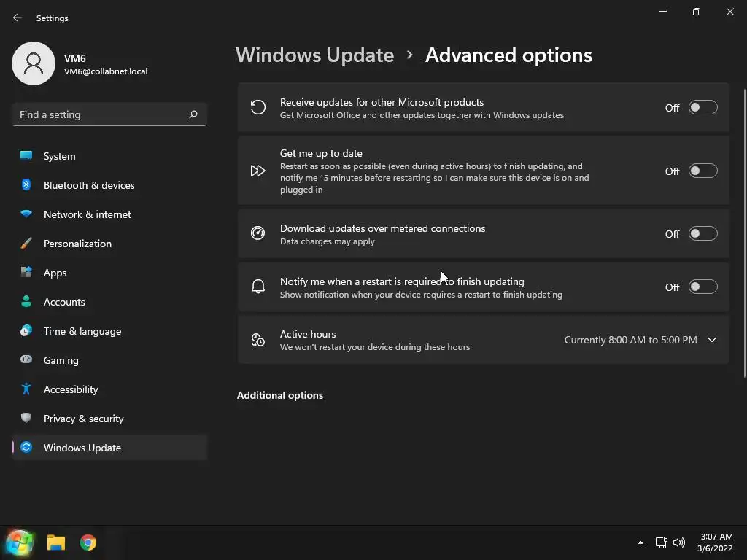This screenshot has width=747, height=560.
Task: Select Accounts in the sidebar
Action: pos(109,302)
